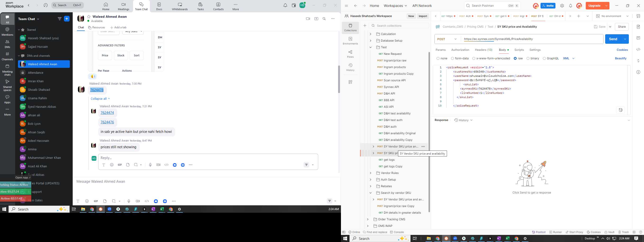
Task: Open Shared spaces in Zoom sidebar
Action: tap(8, 85)
